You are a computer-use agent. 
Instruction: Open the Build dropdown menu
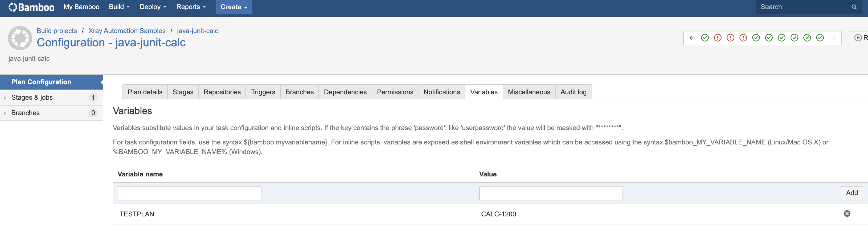pos(119,7)
